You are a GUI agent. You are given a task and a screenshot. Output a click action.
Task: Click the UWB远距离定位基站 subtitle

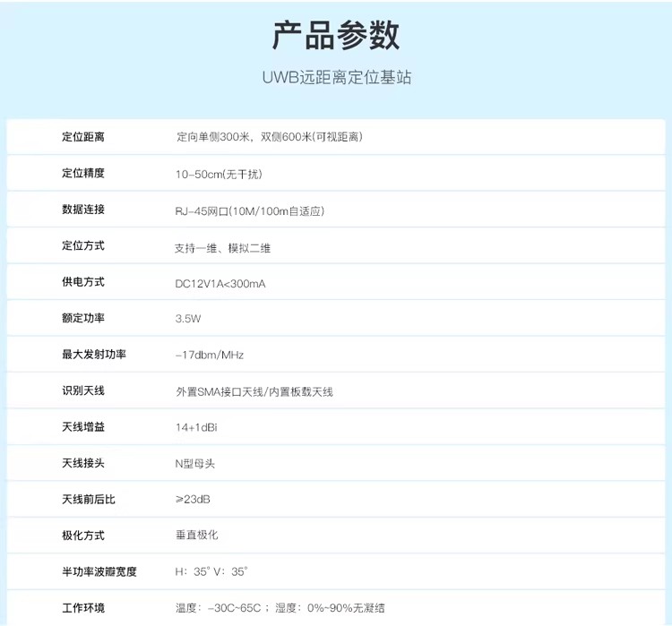(336, 78)
